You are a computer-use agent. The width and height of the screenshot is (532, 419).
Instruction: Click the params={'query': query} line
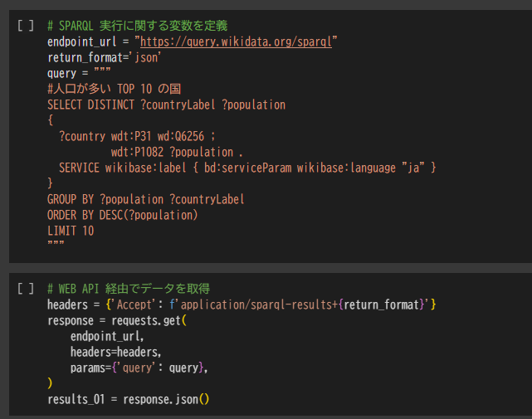point(139,368)
